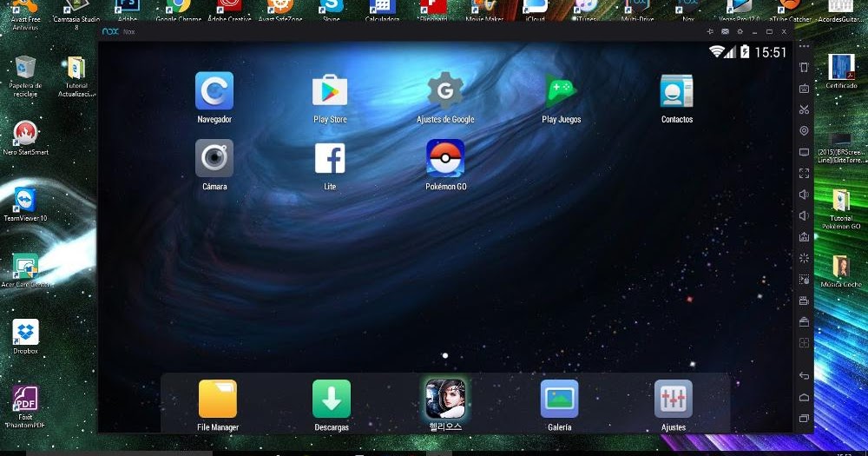Click the Wi-Fi status icon
The image size is (868, 456).
point(717,51)
